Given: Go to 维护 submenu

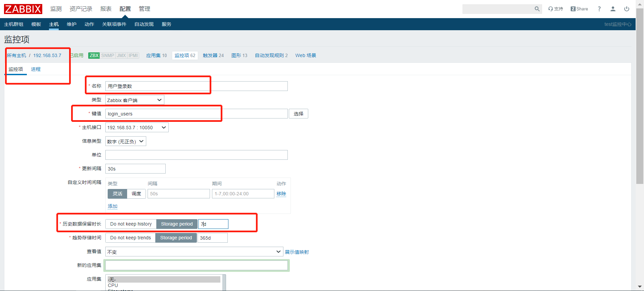Looking at the screenshot, I should pos(71,24).
